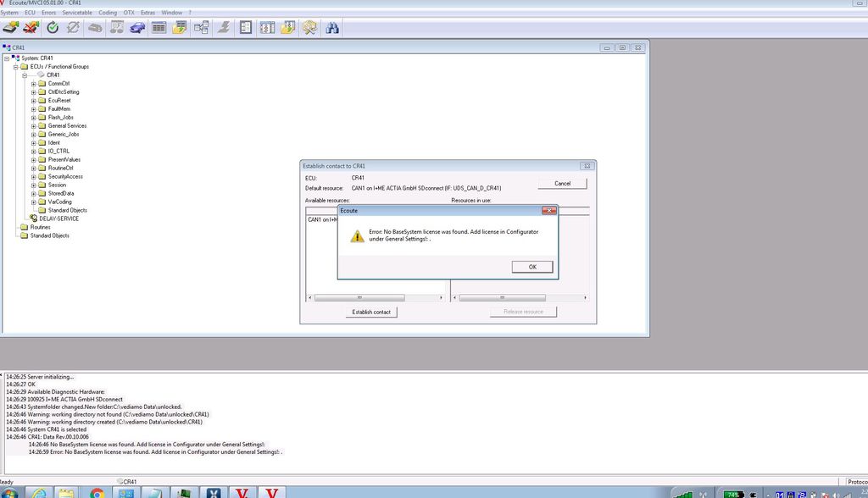
Task: Expand the VarCoding folder in tree
Action: [x=33, y=202]
